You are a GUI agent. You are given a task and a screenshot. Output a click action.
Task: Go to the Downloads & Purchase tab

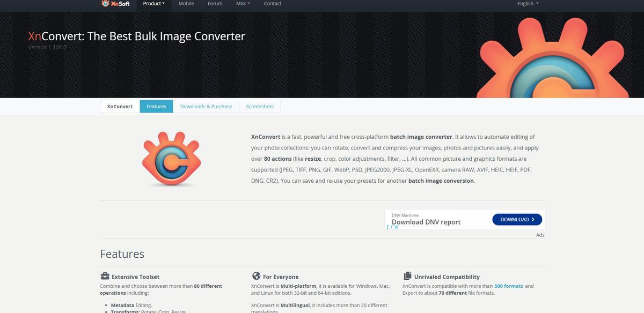pyautogui.click(x=206, y=107)
